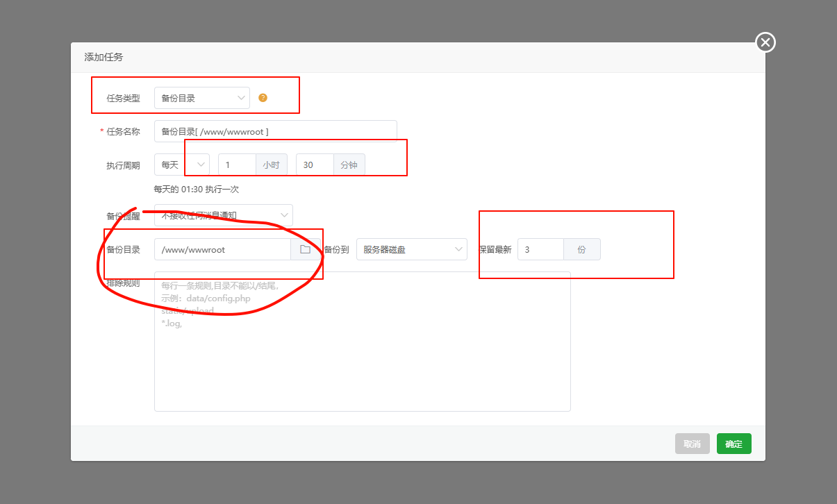Click the 分钟 unit label
837x504 pixels.
click(349, 165)
